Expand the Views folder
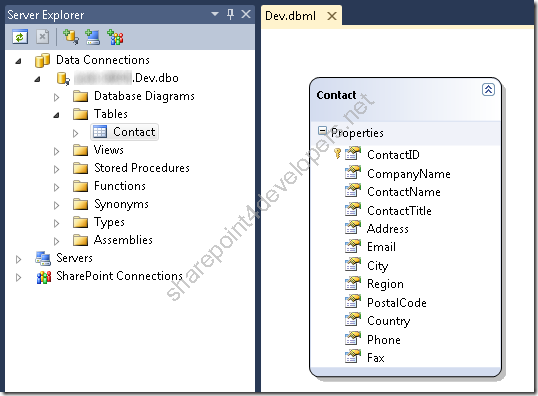The height and width of the screenshot is (396, 538). [x=56, y=151]
